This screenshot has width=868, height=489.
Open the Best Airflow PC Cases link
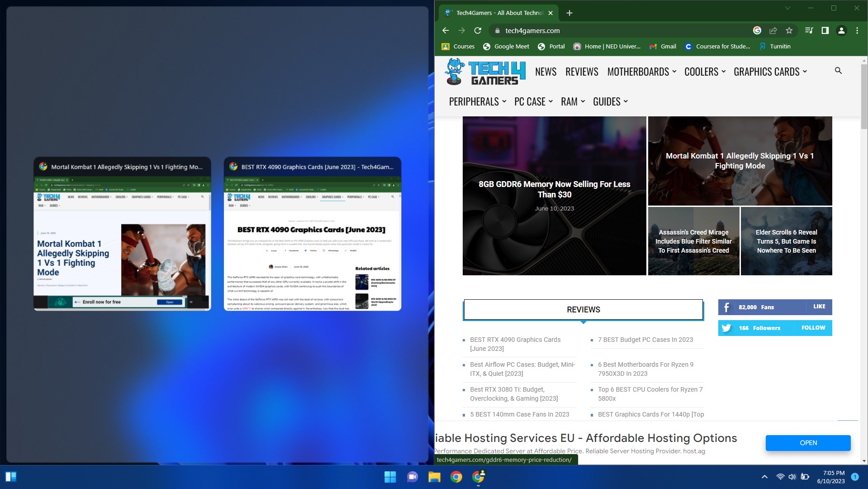coord(522,369)
